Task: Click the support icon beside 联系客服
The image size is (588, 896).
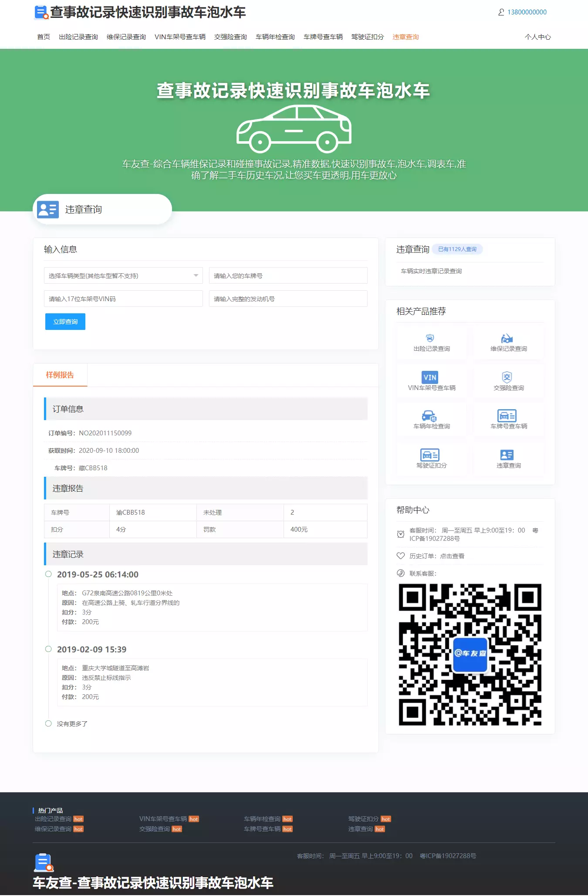Action: pos(401,573)
